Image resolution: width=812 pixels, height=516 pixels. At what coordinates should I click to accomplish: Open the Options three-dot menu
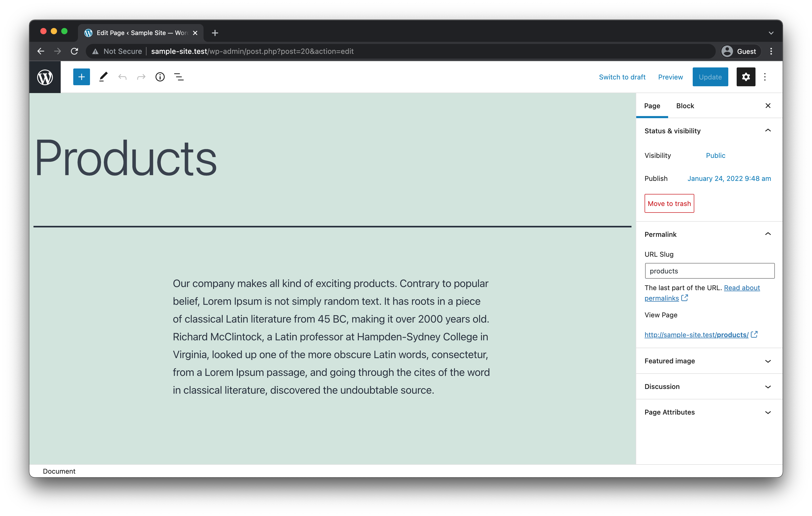point(765,77)
